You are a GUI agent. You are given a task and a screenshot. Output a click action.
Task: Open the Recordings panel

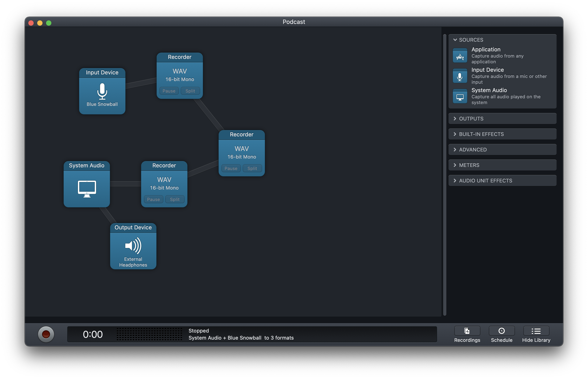click(x=467, y=331)
